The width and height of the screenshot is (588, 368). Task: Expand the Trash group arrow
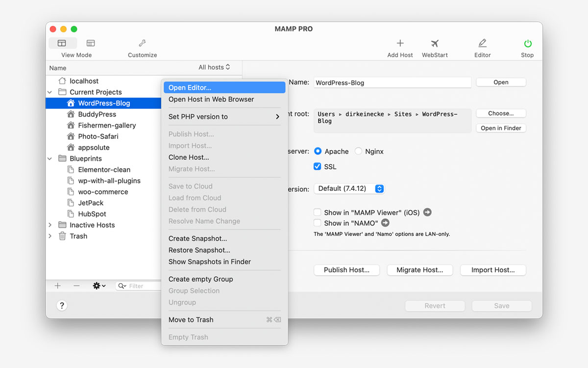[49, 236]
